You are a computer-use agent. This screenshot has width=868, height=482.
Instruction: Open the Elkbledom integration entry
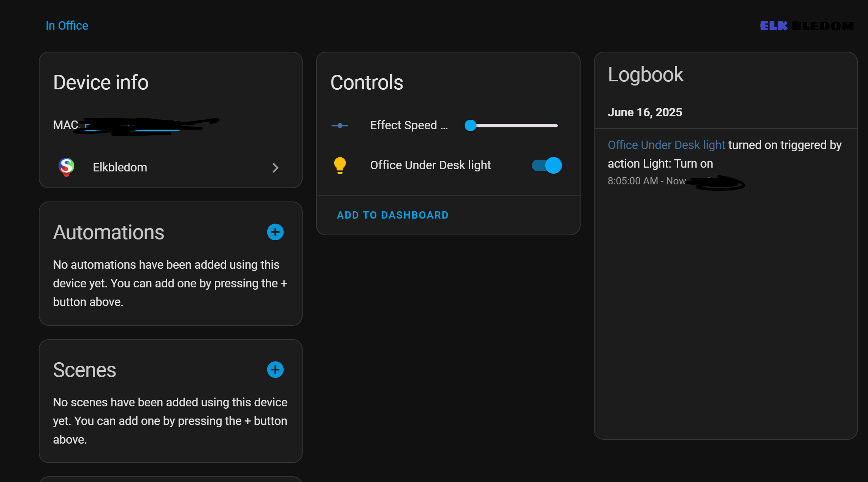click(120, 168)
